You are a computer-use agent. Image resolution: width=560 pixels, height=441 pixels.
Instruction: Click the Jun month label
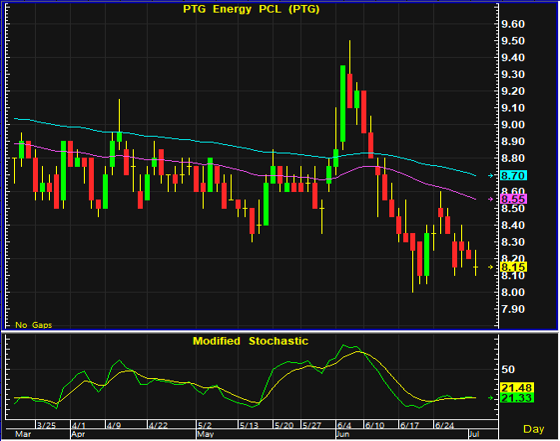click(x=343, y=434)
